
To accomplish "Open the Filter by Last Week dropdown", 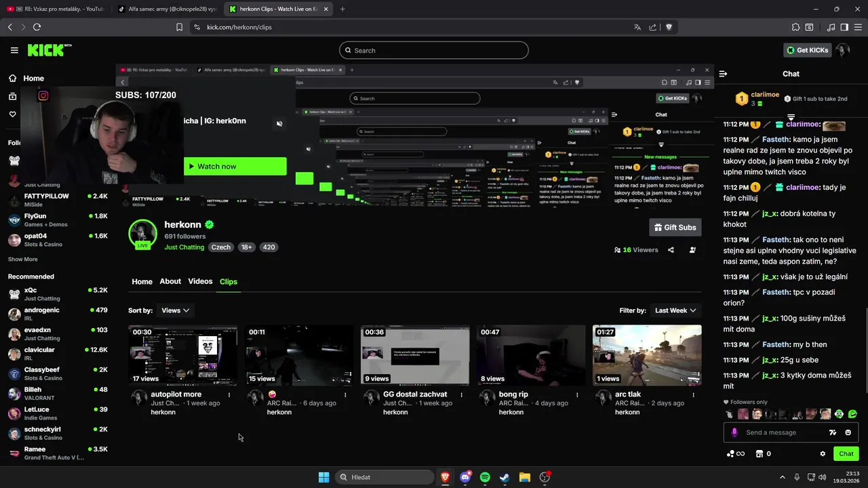I will point(675,310).
